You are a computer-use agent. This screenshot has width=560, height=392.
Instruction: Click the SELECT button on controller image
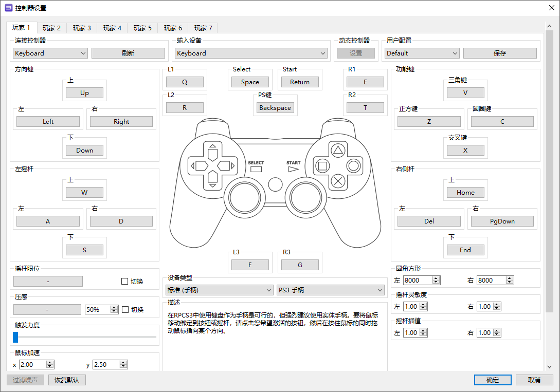point(256,170)
